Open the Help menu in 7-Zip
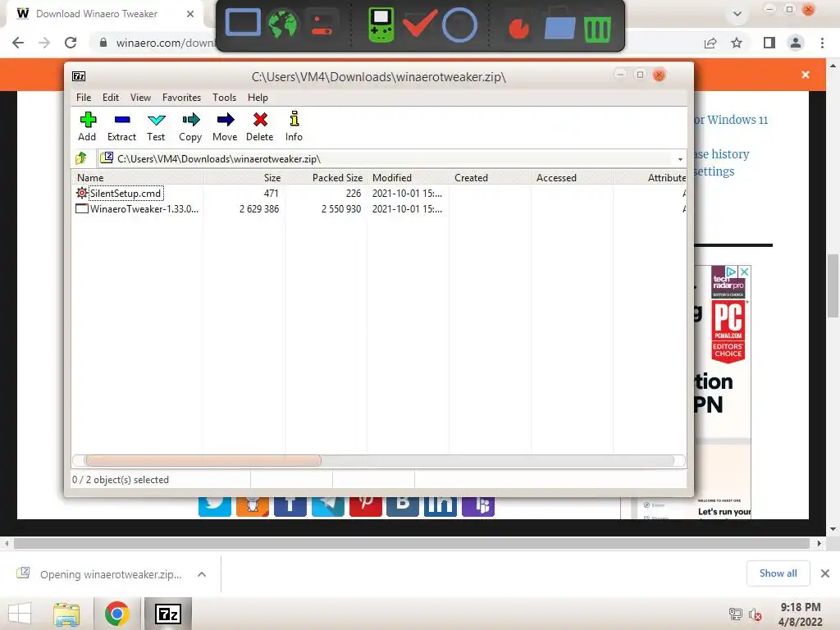 click(x=258, y=98)
